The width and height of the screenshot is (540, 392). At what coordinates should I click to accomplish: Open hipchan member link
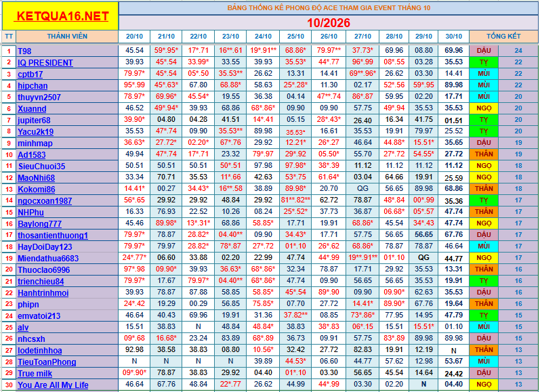click(33, 86)
